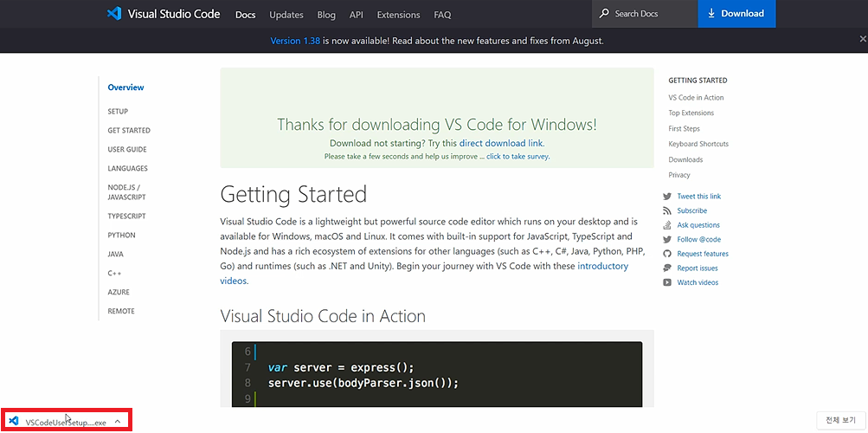
Task: Open the FAQ menu item
Action: 442,15
